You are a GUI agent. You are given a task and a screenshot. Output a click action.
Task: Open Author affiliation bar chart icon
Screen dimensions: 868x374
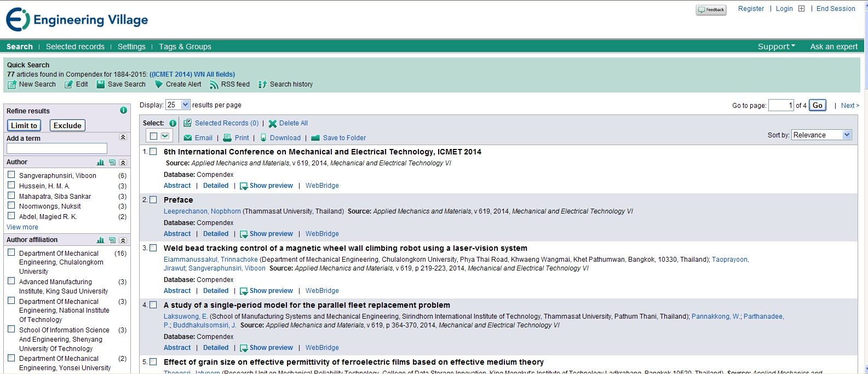(100, 240)
